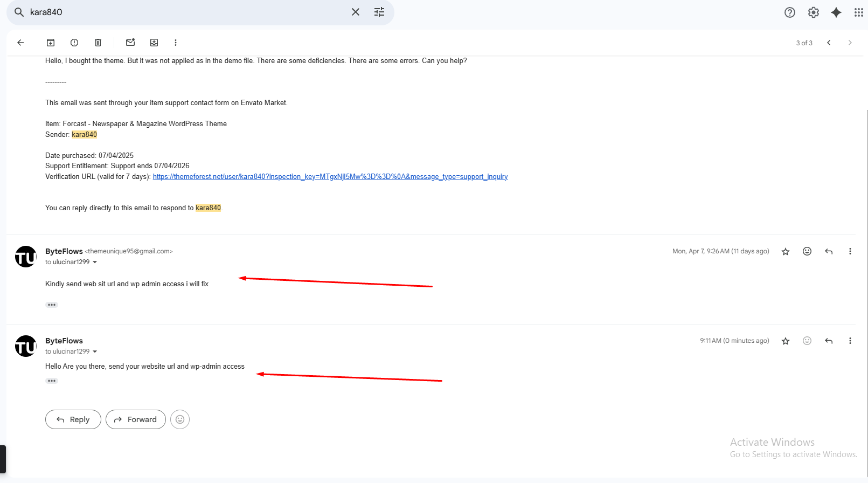Click the '3 of 3' conversation counter

(804, 43)
